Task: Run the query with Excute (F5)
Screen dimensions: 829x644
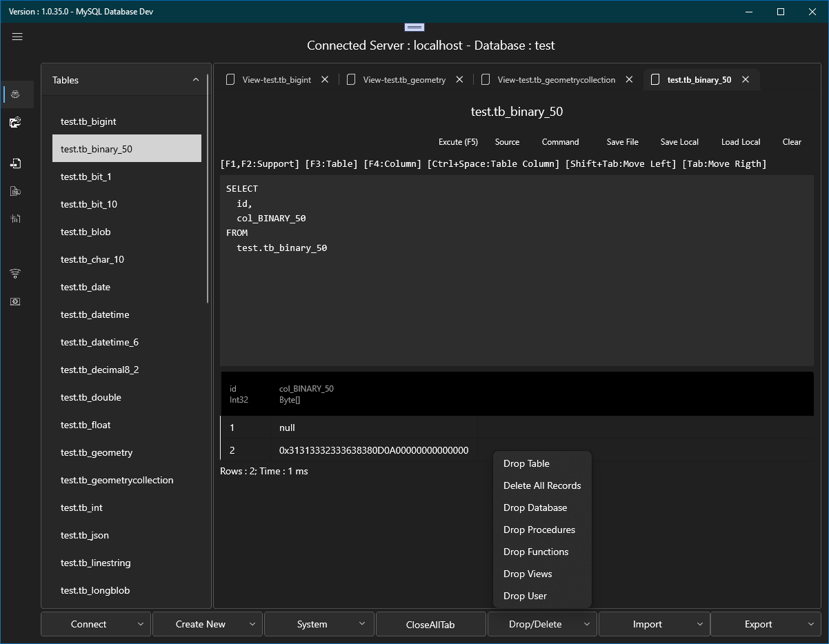Action: 458,142
